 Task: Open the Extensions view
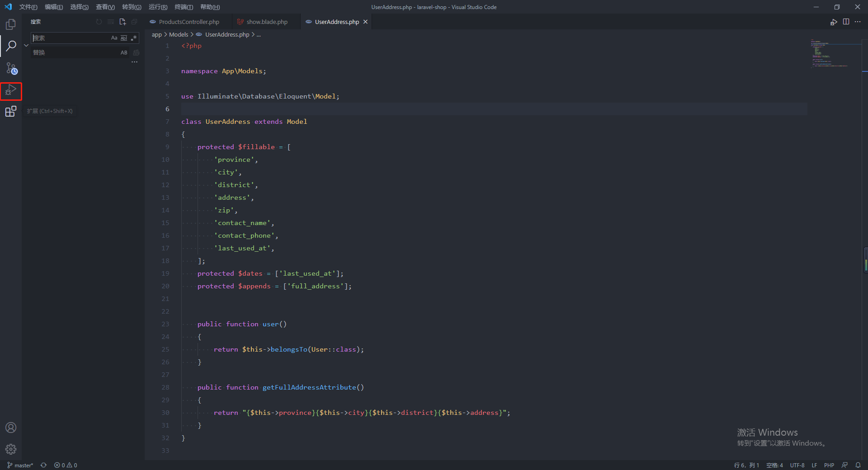pos(11,111)
